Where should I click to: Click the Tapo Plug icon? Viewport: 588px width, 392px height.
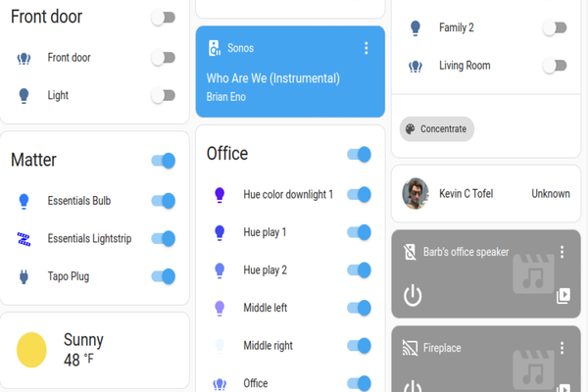point(24,276)
